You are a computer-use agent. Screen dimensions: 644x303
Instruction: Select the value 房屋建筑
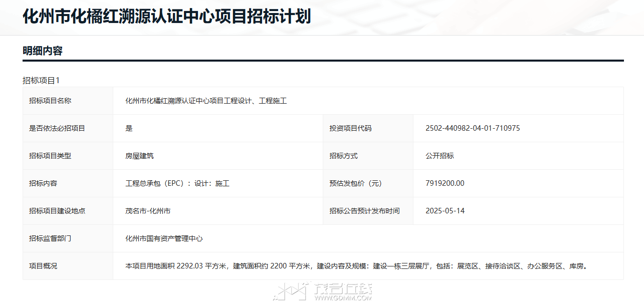(x=139, y=156)
